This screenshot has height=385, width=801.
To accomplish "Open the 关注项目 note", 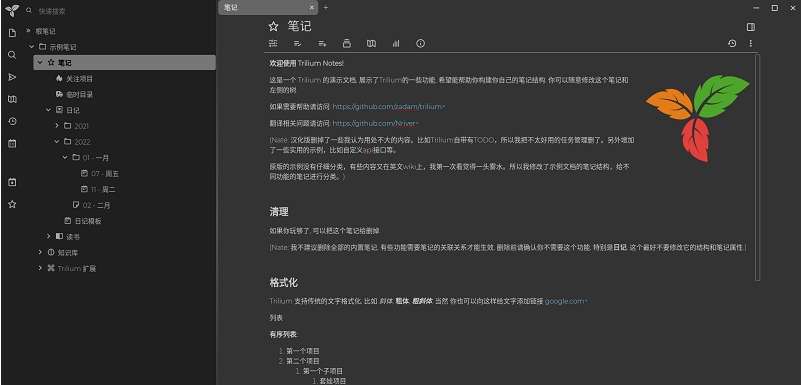I will 79,79.
